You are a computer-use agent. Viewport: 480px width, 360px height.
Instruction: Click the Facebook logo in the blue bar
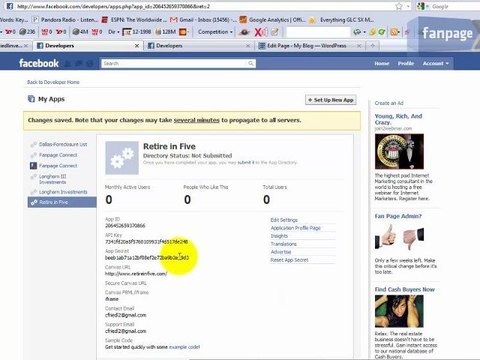click(39, 63)
